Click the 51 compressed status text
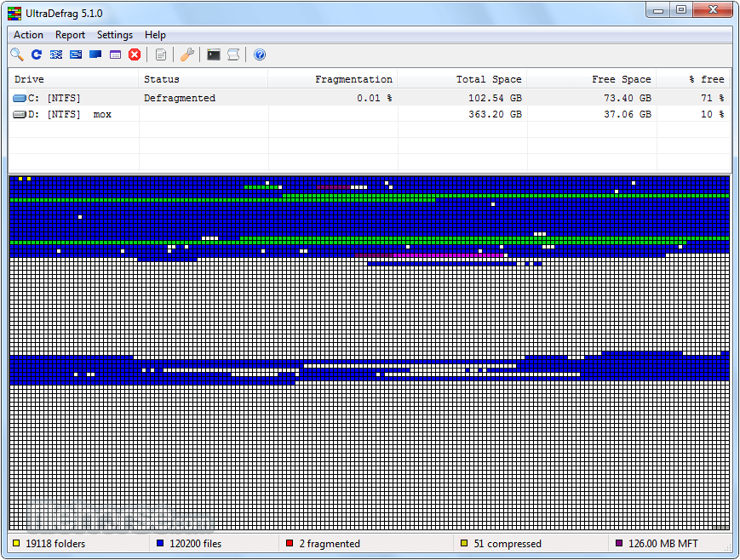 [508, 544]
